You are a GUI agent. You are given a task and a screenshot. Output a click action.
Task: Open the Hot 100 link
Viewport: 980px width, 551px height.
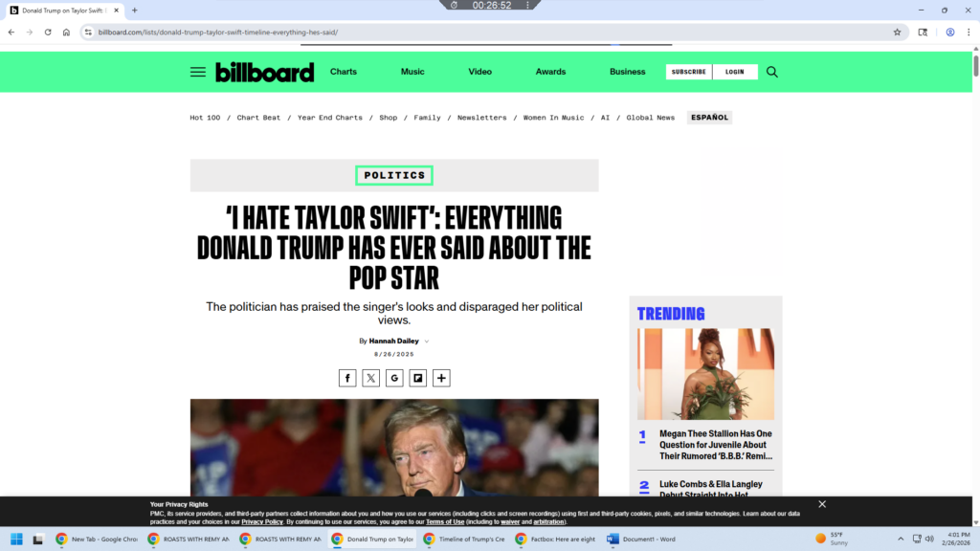[x=205, y=118]
